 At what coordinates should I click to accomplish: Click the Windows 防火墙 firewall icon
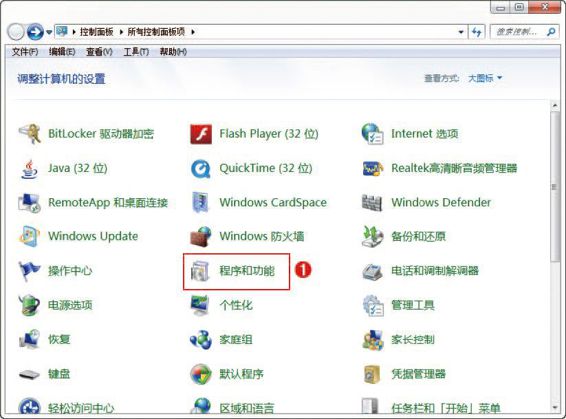click(x=201, y=237)
